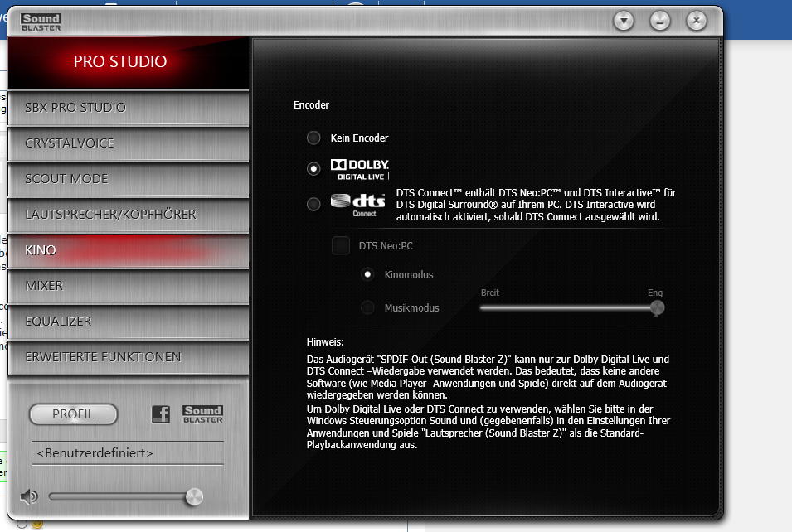Mute the master volume speaker icon
The image size is (792, 532).
29,496
